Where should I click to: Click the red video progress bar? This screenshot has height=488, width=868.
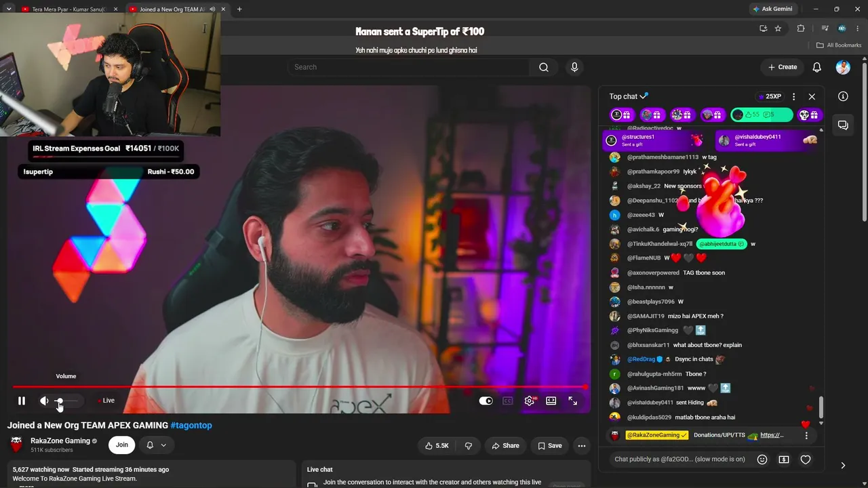[298, 387]
